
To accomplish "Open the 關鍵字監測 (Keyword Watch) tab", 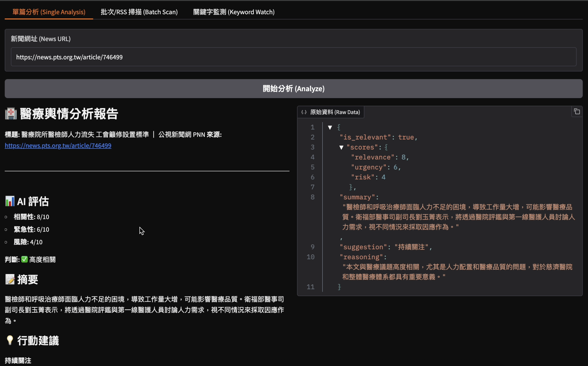I will point(234,12).
